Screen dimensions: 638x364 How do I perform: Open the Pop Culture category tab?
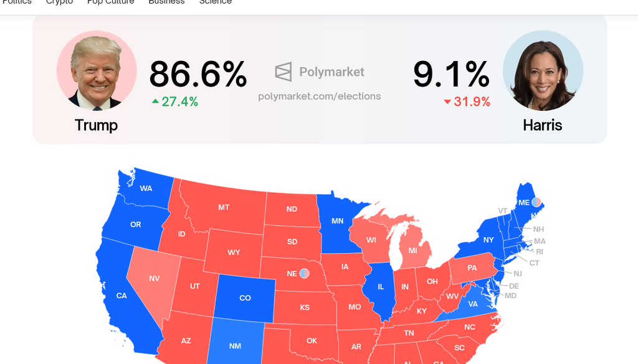[110, 2]
